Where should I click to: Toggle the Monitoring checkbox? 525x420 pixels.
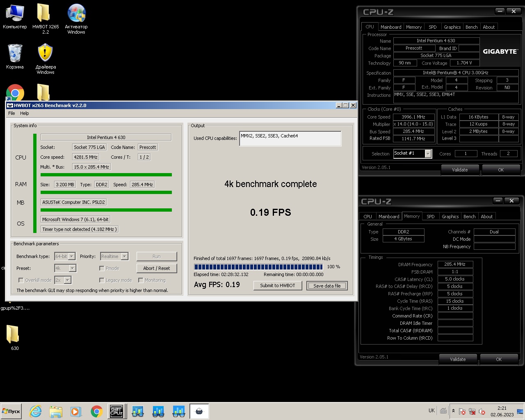141,280
